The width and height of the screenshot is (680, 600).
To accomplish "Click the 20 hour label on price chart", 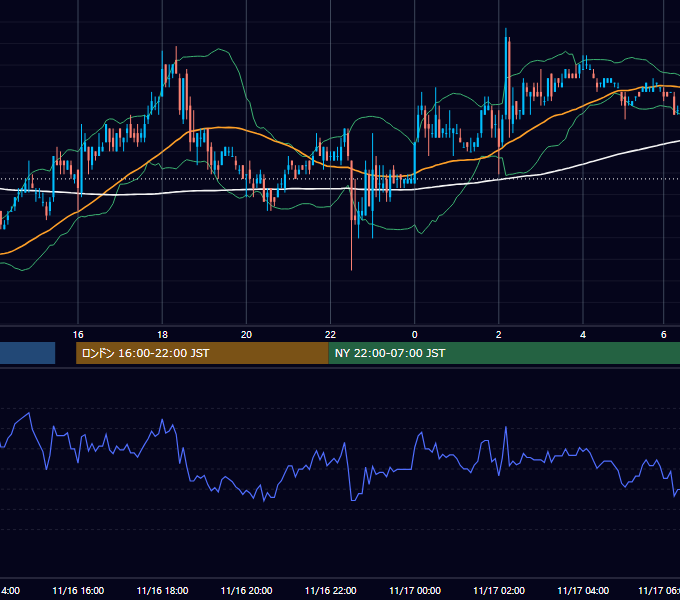I will coord(246,335).
